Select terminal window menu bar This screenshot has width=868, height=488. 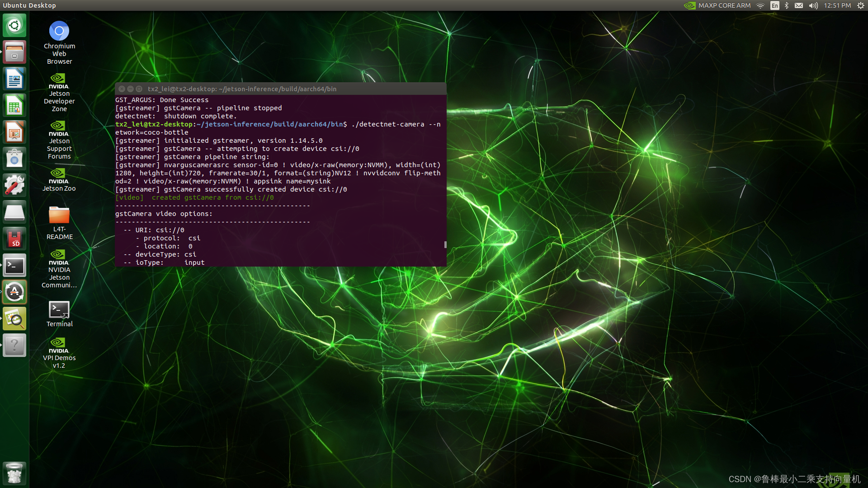point(281,88)
